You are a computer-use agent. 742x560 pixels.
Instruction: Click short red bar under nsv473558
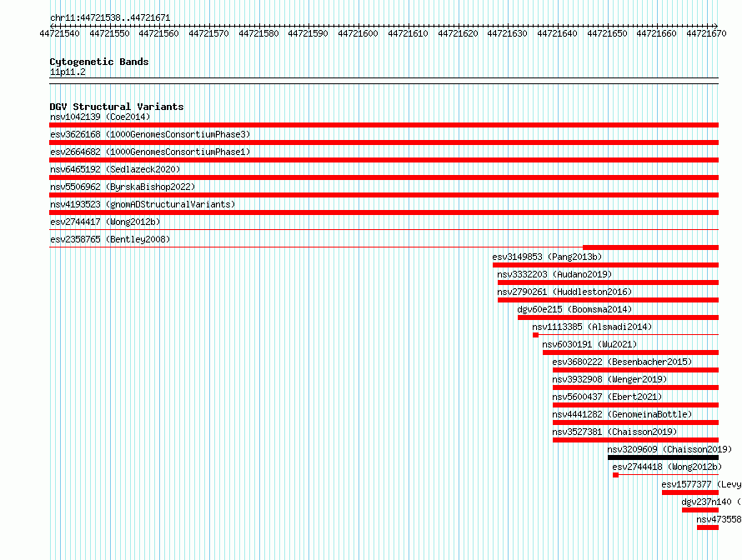[x=708, y=527]
